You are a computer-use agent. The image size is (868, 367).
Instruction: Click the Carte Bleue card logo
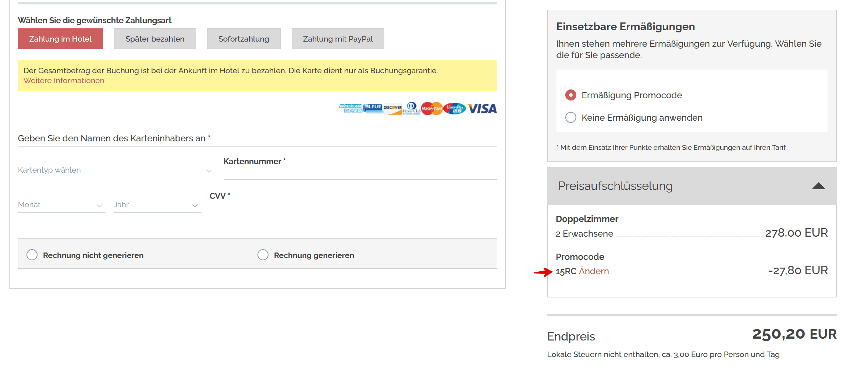[373, 107]
